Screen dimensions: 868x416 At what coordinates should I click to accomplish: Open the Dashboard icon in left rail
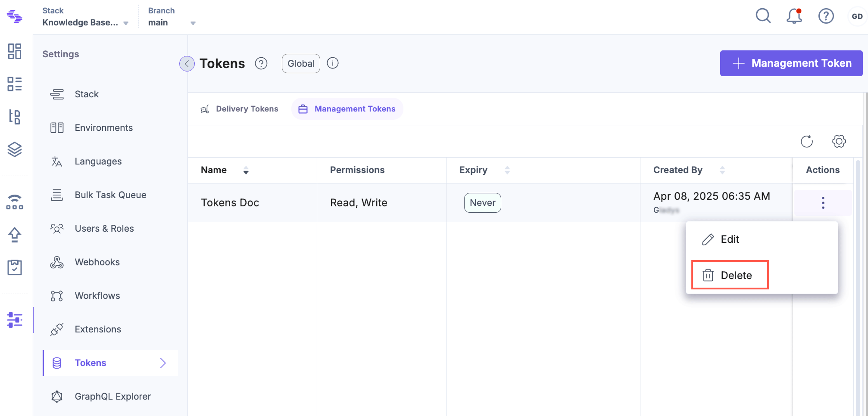coord(14,51)
